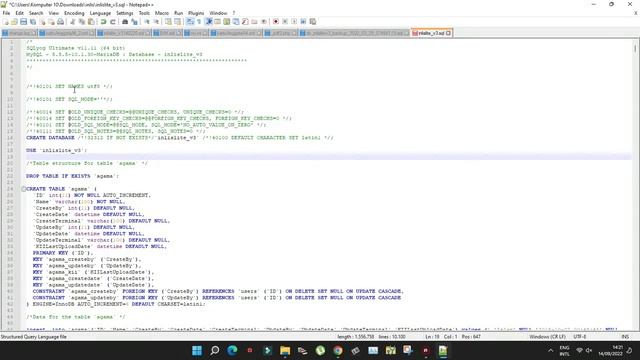This screenshot has height=360, width=640.
Task: Open taskbar Search magnifier
Action: coord(215,350)
